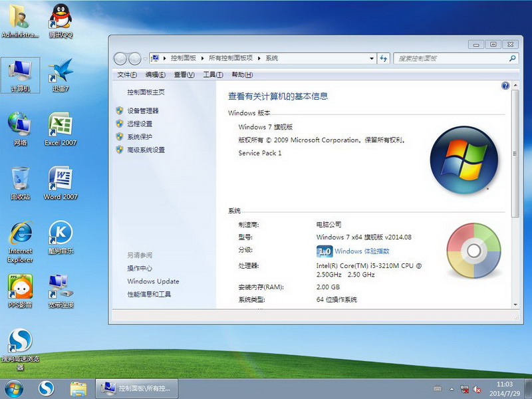Open 操作中心 link
This screenshot has width=532, height=399.
[x=140, y=269]
